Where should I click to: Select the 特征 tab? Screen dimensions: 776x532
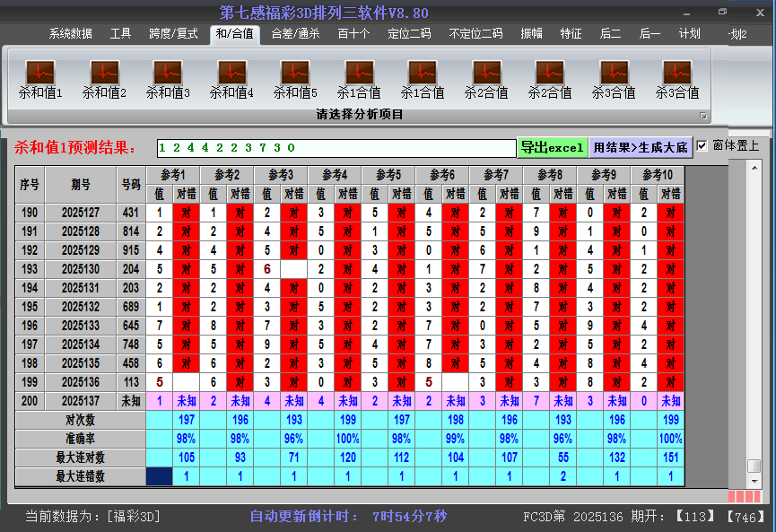click(571, 34)
